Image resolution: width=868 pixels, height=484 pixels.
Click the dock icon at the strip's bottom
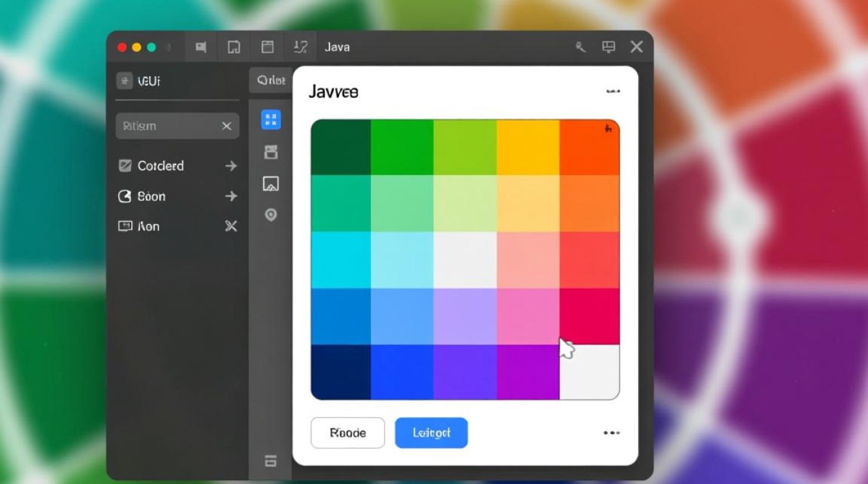point(270,462)
